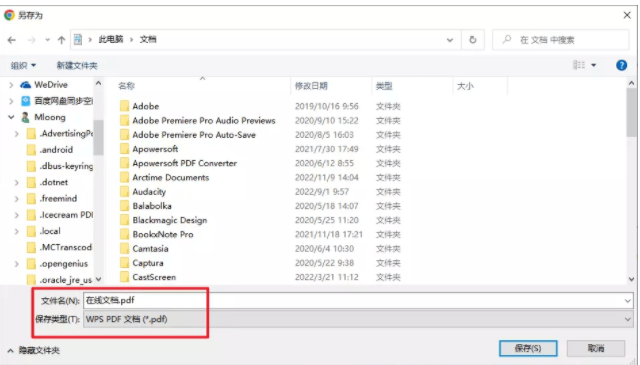Screen dimensions: 640x365
Task: Expand the .dotnet folder node
Action: pos(17,182)
